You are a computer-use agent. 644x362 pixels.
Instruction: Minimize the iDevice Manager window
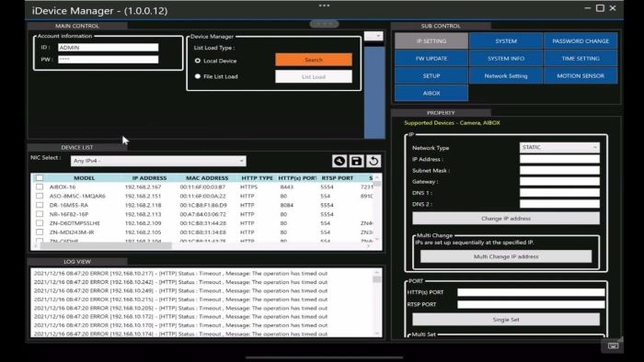tap(587, 7)
